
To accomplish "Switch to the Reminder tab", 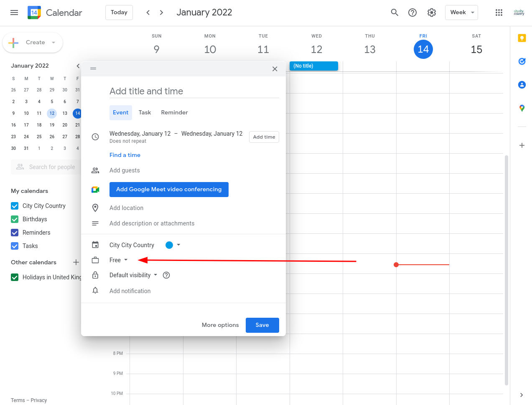I will click(x=175, y=113).
